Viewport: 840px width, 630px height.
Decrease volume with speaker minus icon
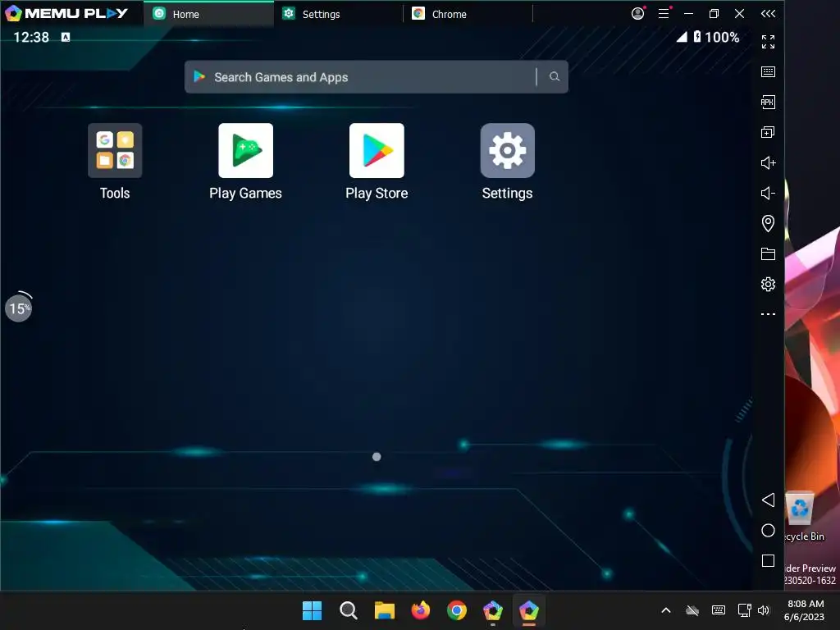pyautogui.click(x=768, y=193)
